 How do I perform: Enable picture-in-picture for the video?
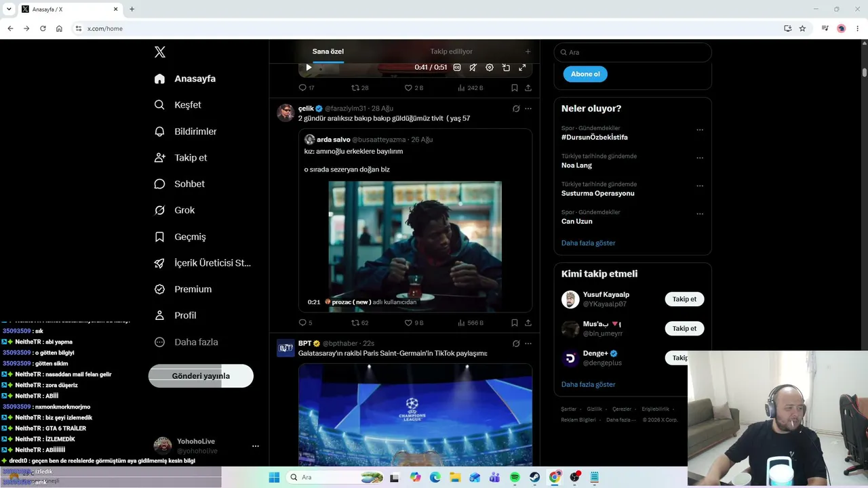(506, 68)
